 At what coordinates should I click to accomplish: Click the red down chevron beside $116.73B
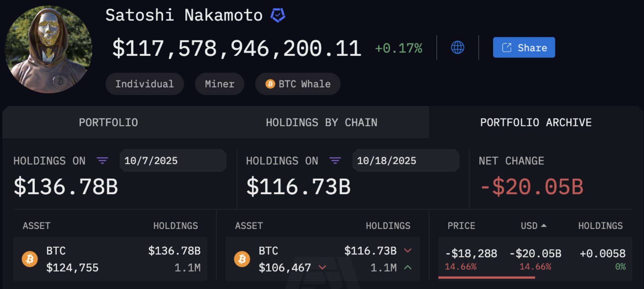point(408,250)
